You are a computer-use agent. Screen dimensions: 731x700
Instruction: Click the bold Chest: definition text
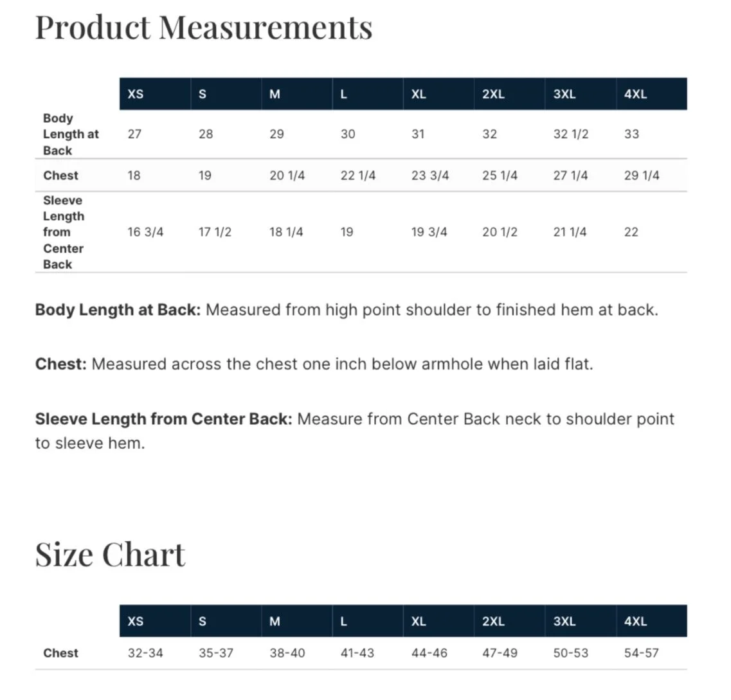point(61,364)
